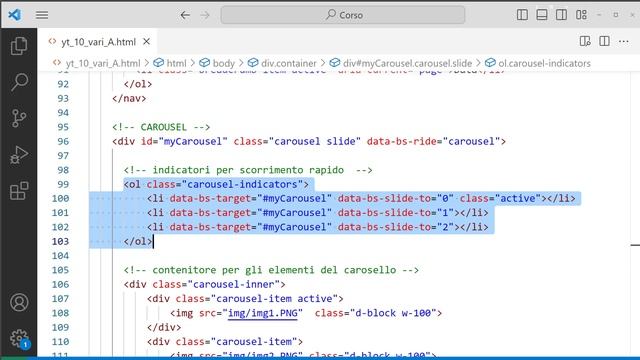Click the 'contenitore per gli elementi' comment
The height and width of the screenshot is (360, 640).
(271, 270)
